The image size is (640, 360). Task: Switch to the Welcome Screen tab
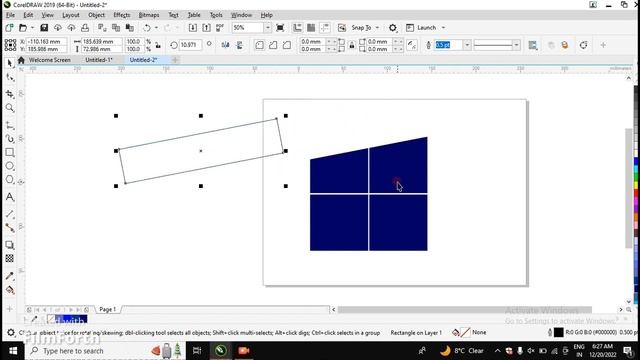point(49,60)
